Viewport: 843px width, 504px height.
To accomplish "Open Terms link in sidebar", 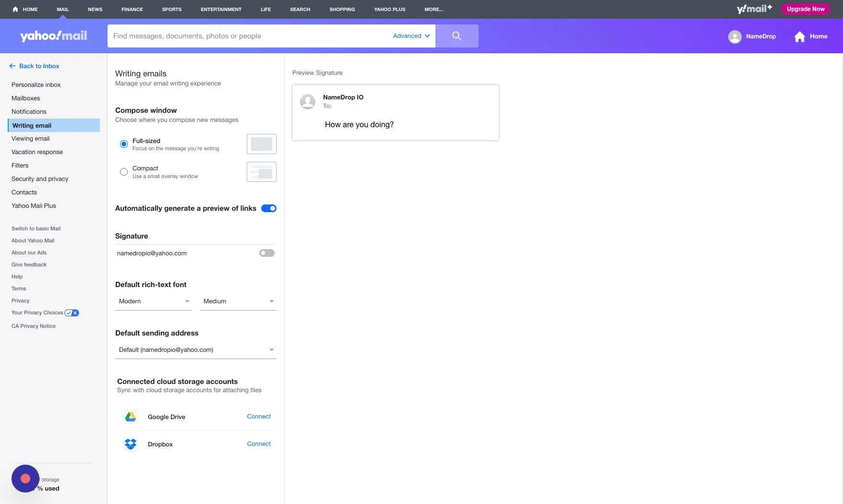I will [x=19, y=289].
